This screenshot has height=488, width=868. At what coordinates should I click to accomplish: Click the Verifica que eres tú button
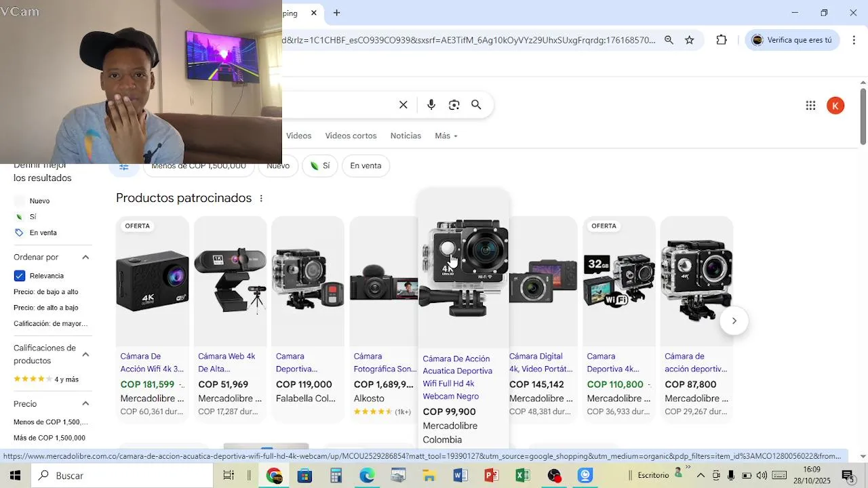tap(793, 40)
